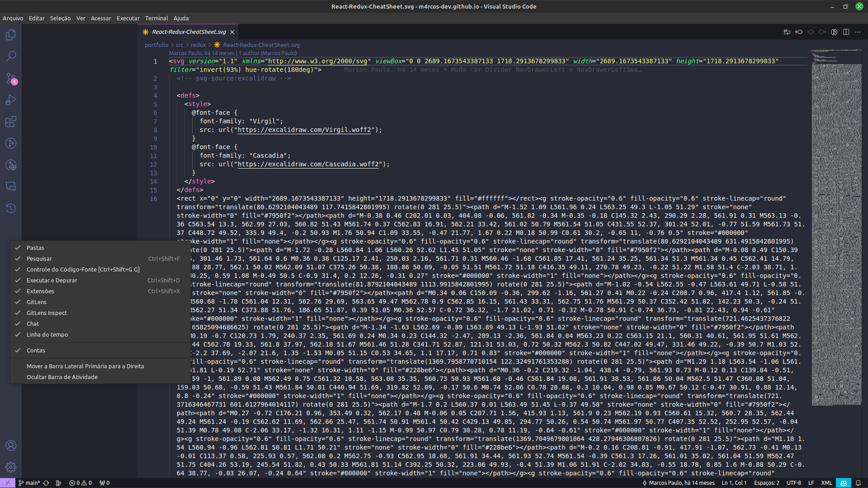Image resolution: width=868 pixels, height=488 pixels.
Task: Open the Chat view icon in activity bar
Action: tap(11, 187)
